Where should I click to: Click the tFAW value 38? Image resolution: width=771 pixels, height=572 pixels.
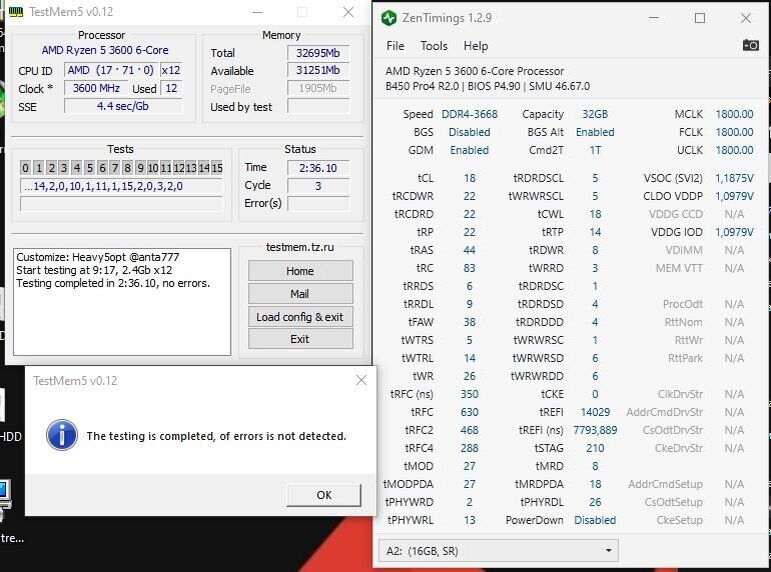coord(470,322)
